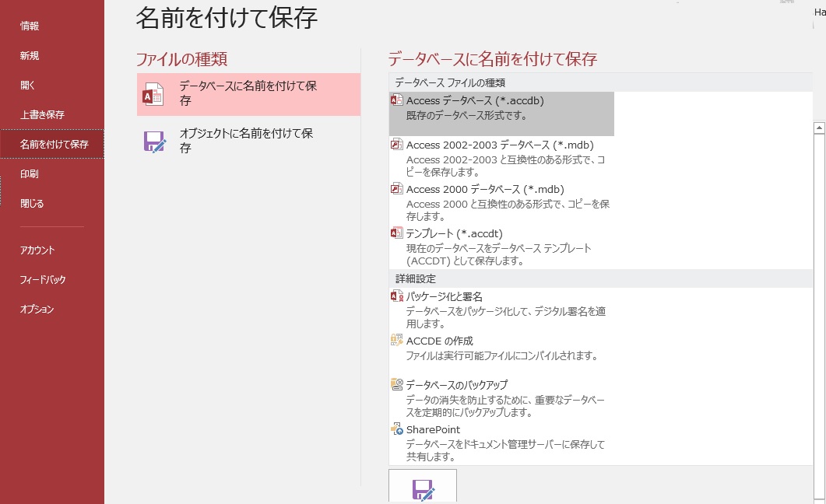Select 名前を付けて保存 sidebar entry
The image size is (826, 504).
click(x=52, y=144)
